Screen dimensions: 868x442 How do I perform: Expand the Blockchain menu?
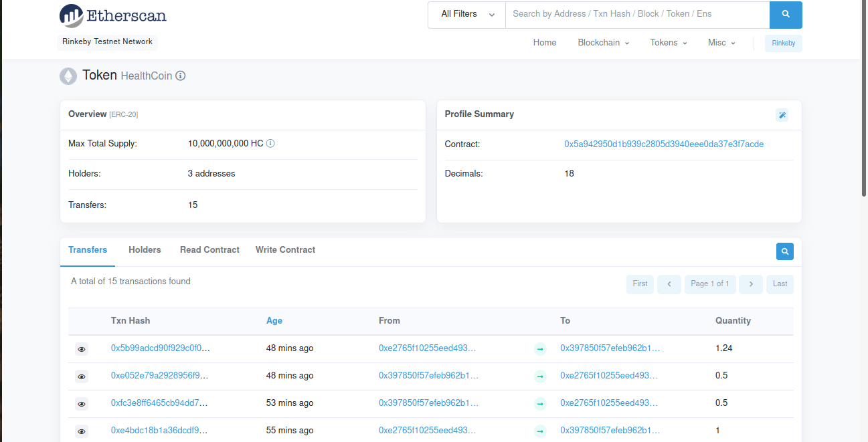[x=603, y=43]
